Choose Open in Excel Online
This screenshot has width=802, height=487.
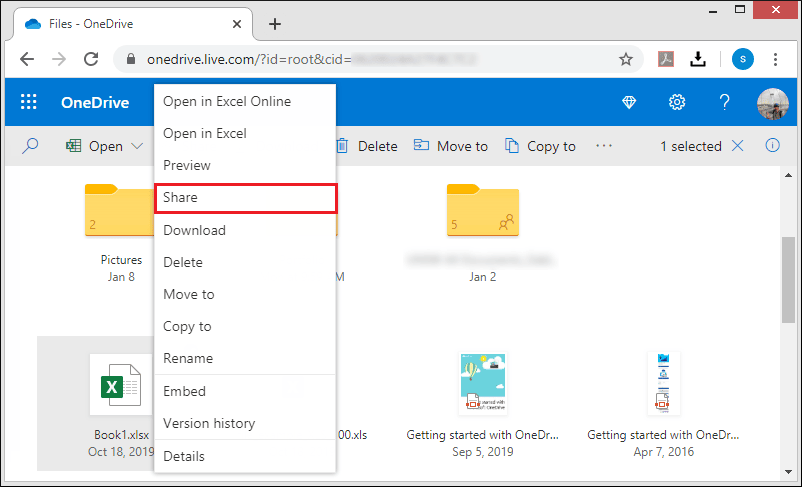tap(245, 101)
